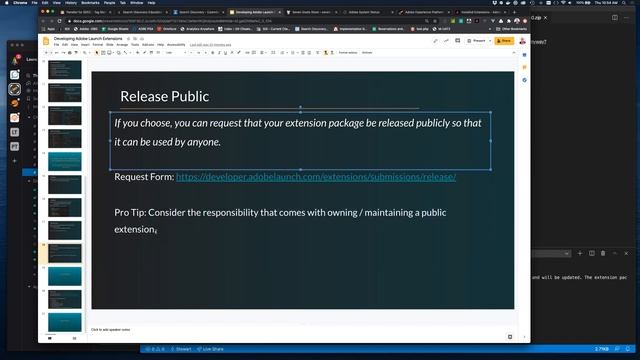Open the Apple menu
The image size is (640, 360).
(6, 2)
